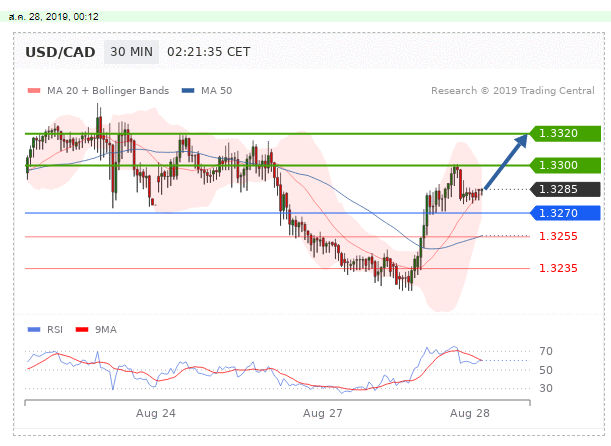This screenshot has height=446, width=611.
Task: Click the 02:21:35 CET timestamp
Action: coord(208,52)
